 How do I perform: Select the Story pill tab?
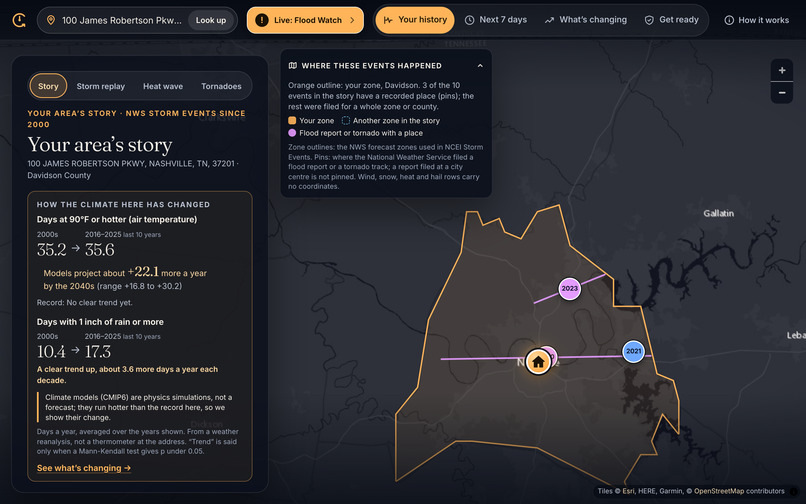[48, 86]
